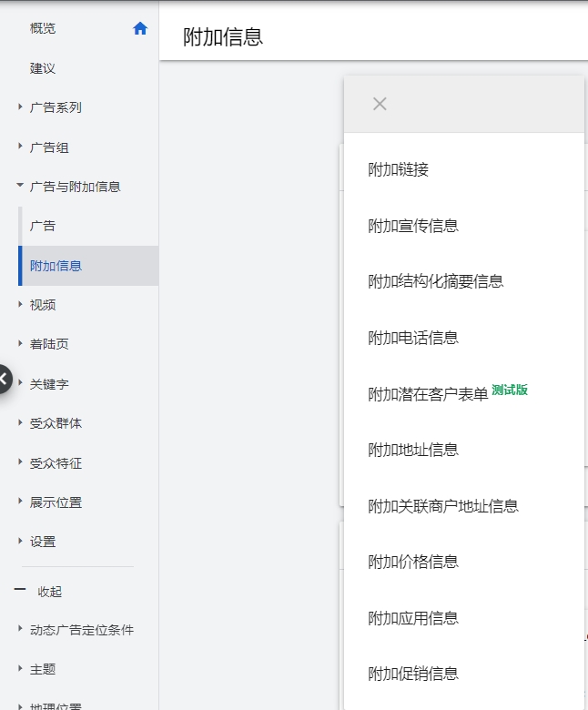Viewport: 588px width, 710px height.
Task: Open 动态广告定位条件 navigation item
Action: pyautogui.click(x=82, y=630)
